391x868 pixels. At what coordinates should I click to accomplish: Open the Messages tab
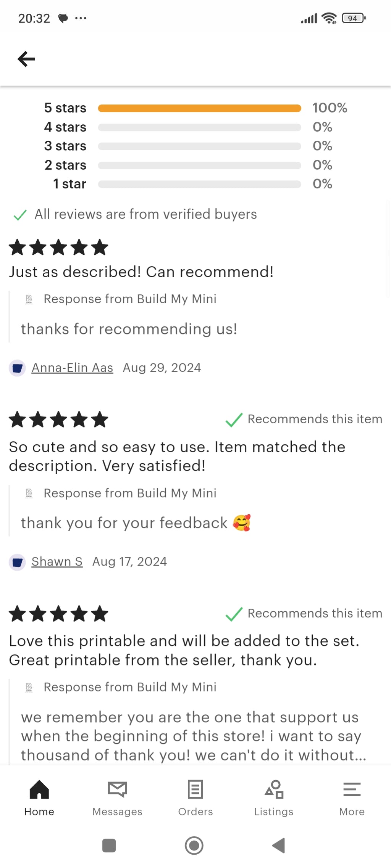point(117,797)
